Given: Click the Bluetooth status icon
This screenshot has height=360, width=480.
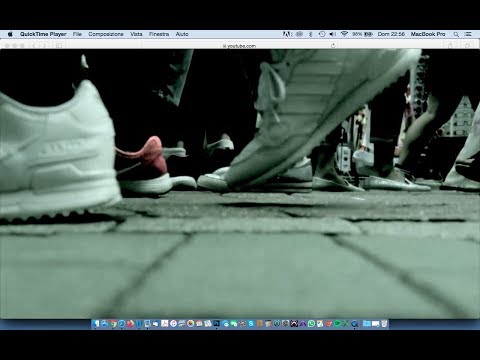Looking at the screenshot, I should click(310, 34).
